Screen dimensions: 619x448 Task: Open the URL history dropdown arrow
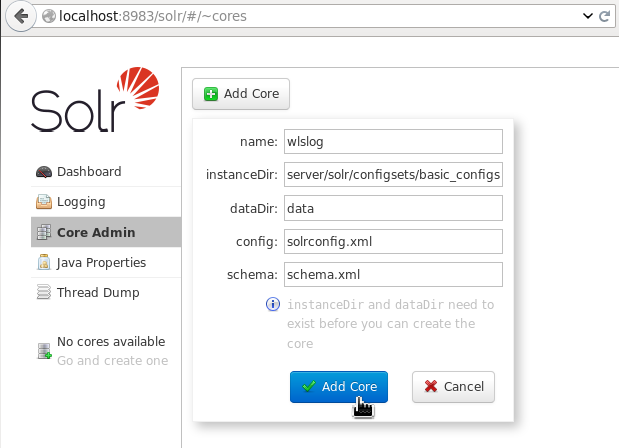[586, 17]
